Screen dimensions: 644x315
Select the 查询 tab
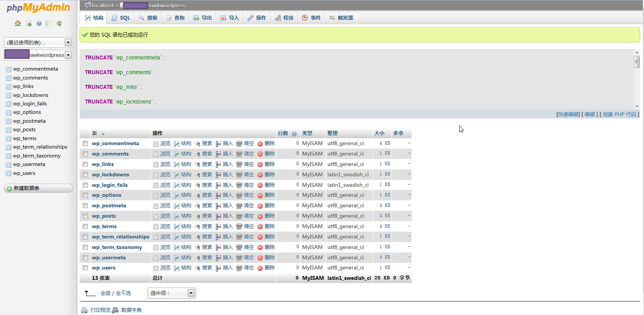(175, 18)
